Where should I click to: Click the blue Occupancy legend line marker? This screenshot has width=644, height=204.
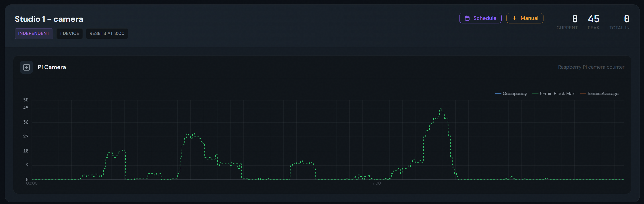(498, 94)
